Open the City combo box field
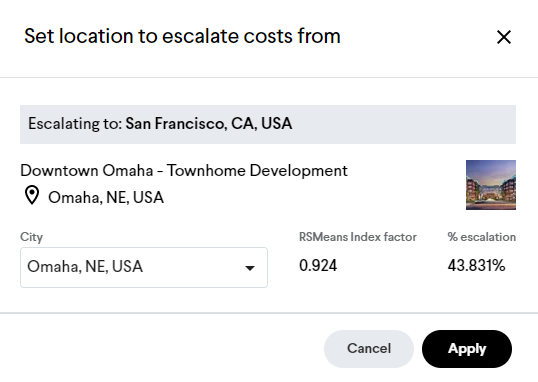The height and width of the screenshot is (382, 538). 144,267
